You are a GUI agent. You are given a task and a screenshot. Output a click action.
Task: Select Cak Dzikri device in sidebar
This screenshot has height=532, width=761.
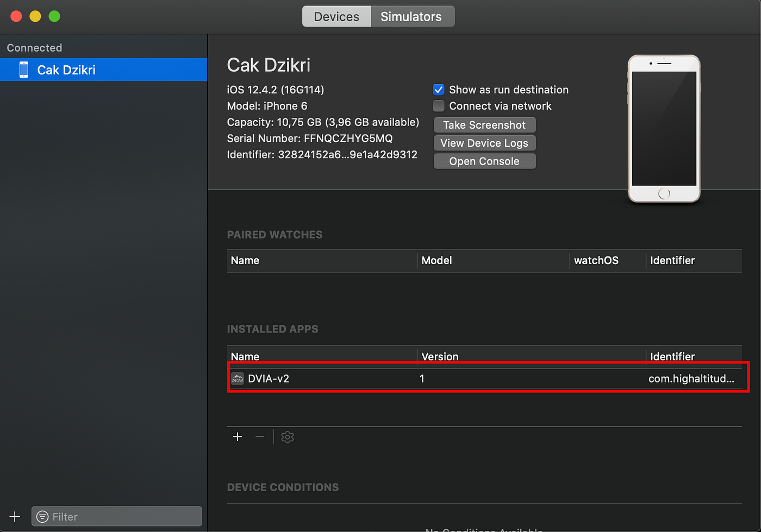(103, 70)
